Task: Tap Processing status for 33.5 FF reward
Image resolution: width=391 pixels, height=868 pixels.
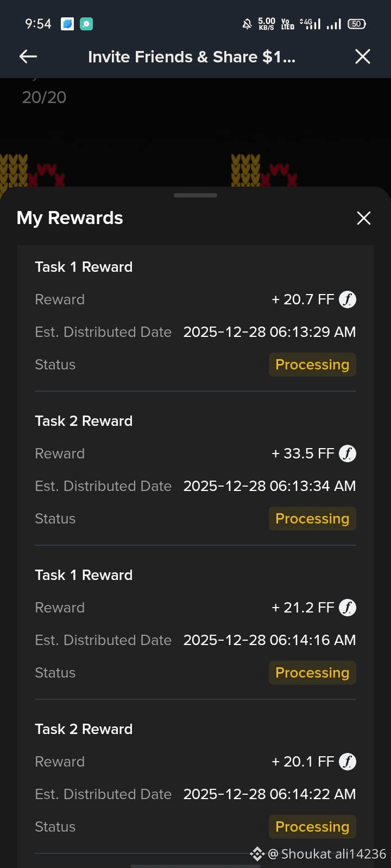Action: 312,519
